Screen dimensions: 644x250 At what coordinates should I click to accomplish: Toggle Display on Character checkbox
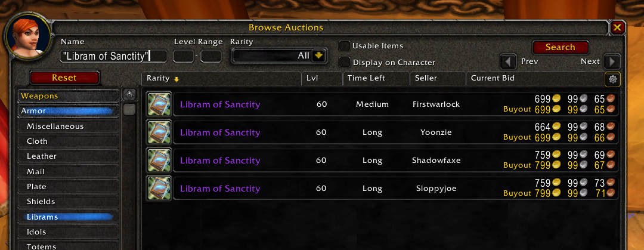(344, 62)
